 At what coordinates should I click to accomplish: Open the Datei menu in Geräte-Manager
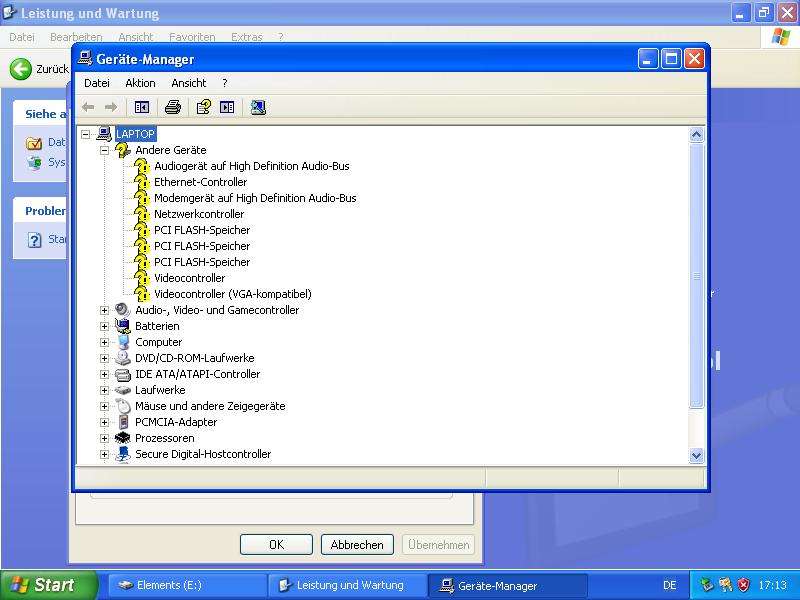pyautogui.click(x=97, y=83)
